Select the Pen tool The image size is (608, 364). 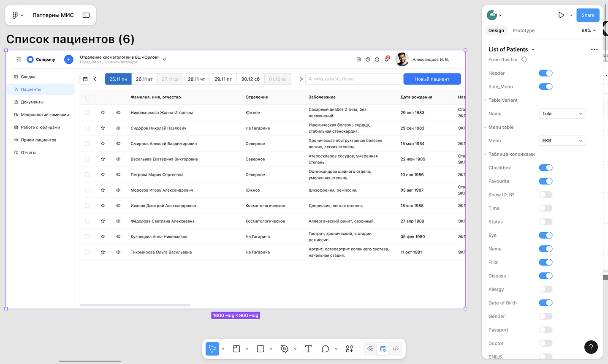[x=285, y=349]
